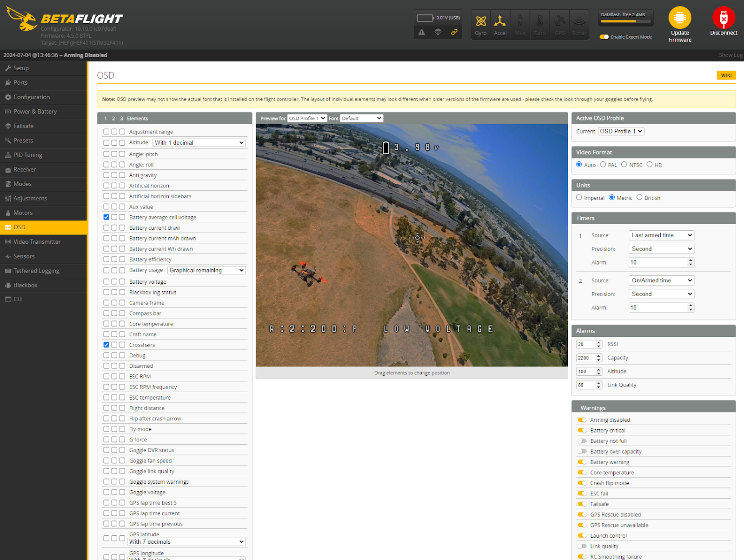Uncheck Crosshairs for OSD profile 1
This screenshot has height=560, width=744.
[x=106, y=345]
